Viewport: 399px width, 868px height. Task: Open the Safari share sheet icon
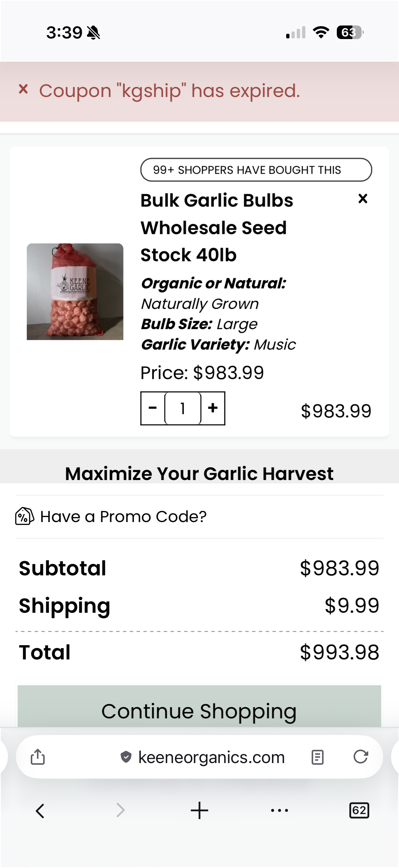[x=38, y=756]
